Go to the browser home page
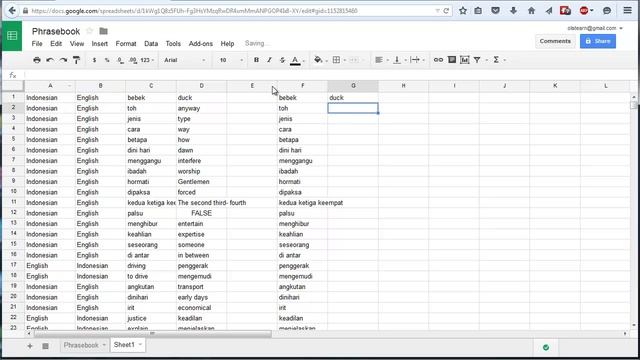 tap(531, 11)
